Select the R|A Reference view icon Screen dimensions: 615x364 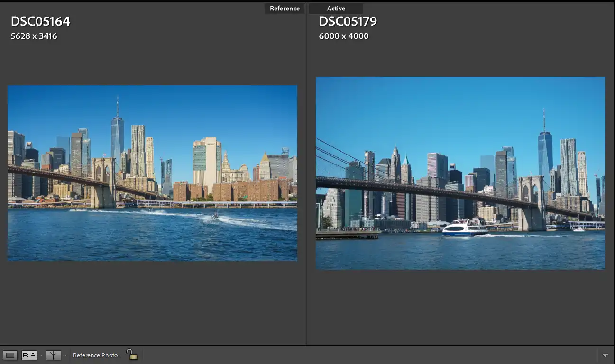point(29,355)
